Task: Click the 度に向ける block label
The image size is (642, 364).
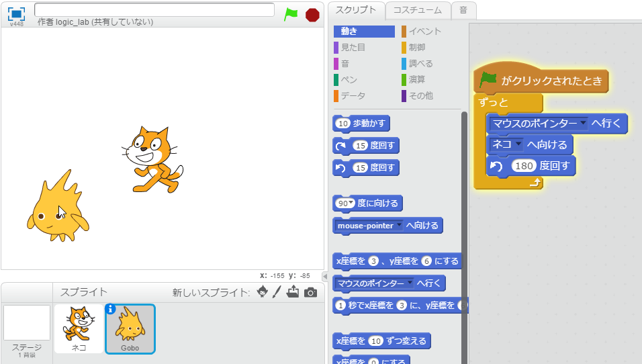Action: (x=377, y=203)
